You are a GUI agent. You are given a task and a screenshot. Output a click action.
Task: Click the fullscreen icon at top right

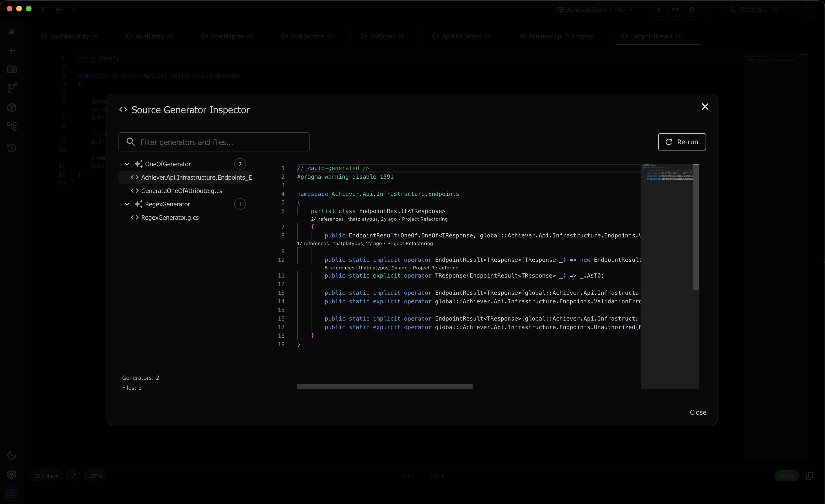[x=810, y=10]
